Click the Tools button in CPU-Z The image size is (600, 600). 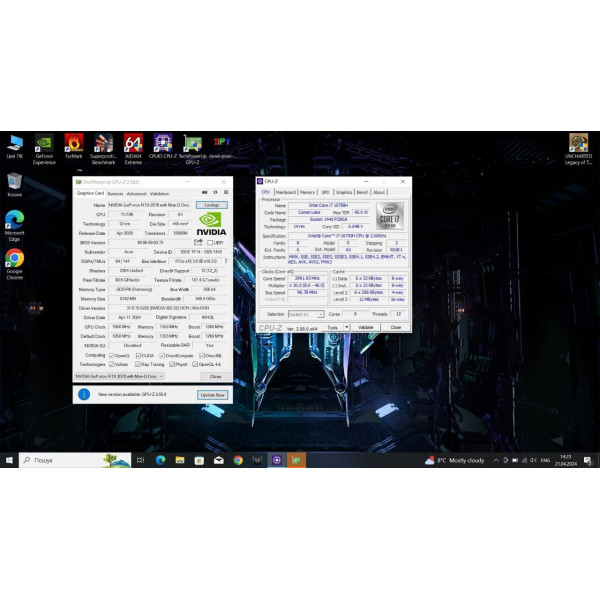pyautogui.click(x=333, y=327)
